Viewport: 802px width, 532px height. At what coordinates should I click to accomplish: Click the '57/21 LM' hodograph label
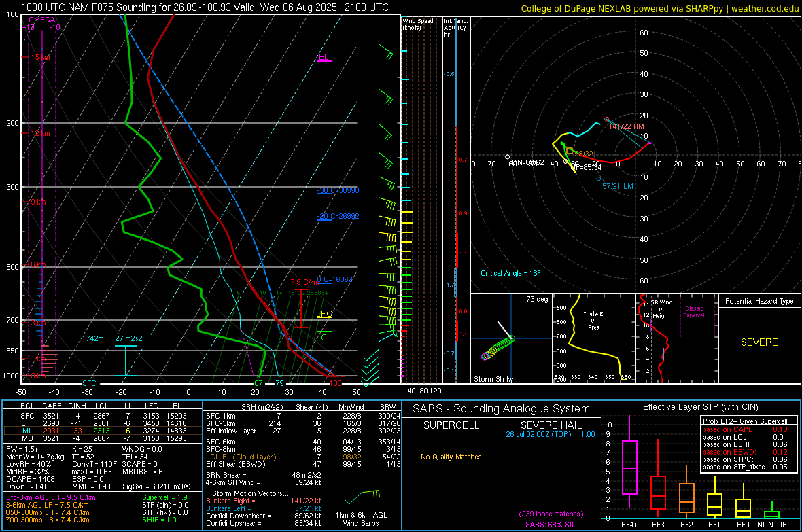[617, 186]
